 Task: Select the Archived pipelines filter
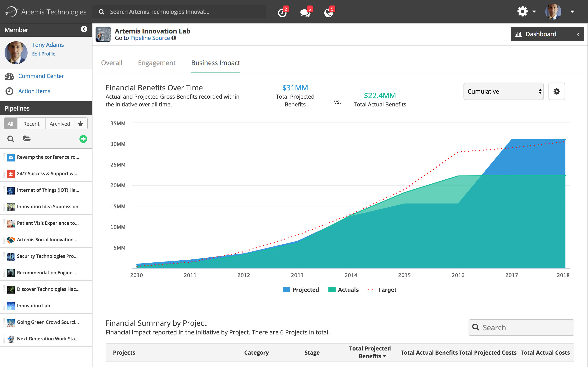[x=60, y=124]
